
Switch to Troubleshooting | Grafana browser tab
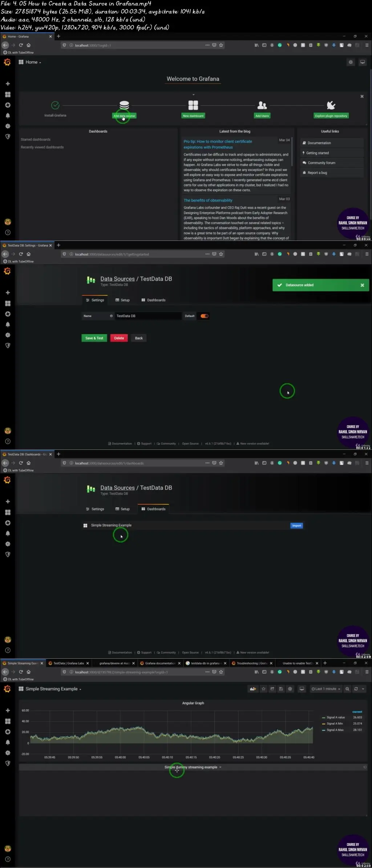click(x=252, y=663)
